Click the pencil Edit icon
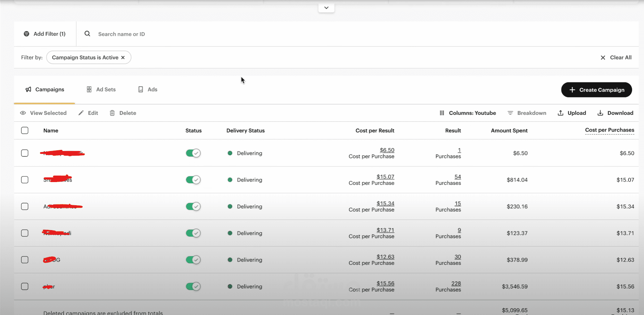This screenshot has width=644, height=315. pos(81,113)
